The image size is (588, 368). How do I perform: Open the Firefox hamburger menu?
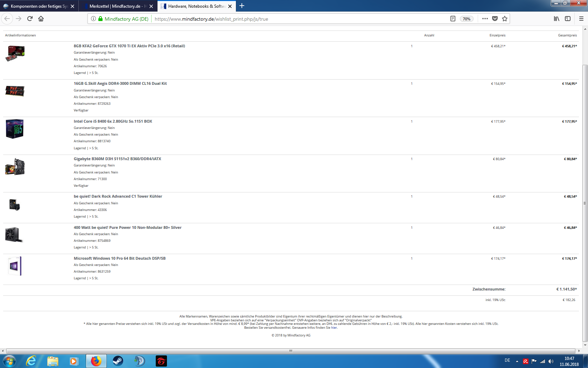pyautogui.click(x=581, y=19)
